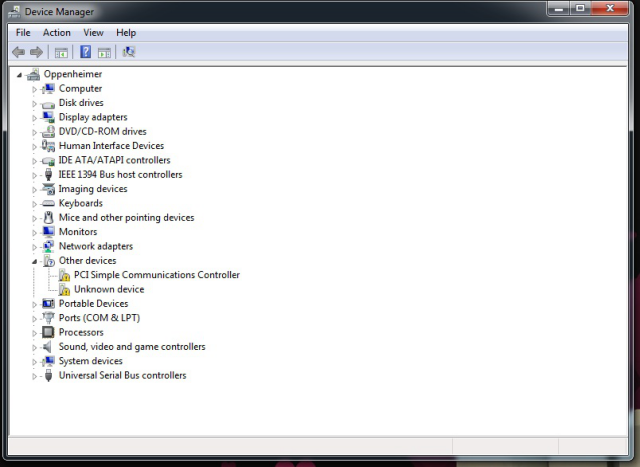Screen dimensions: 640x467
Task: Expand the Disk drives node arrow
Action: click(34, 103)
